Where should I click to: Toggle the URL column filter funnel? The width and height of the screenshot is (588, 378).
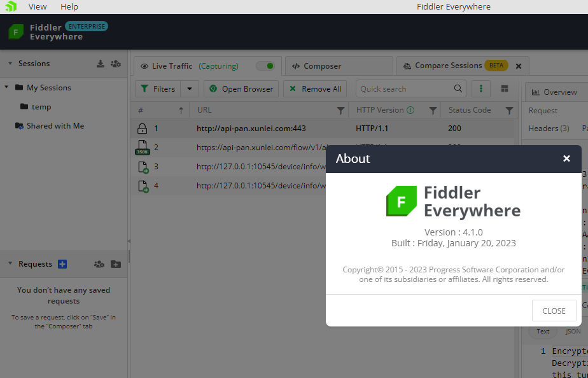coord(340,109)
